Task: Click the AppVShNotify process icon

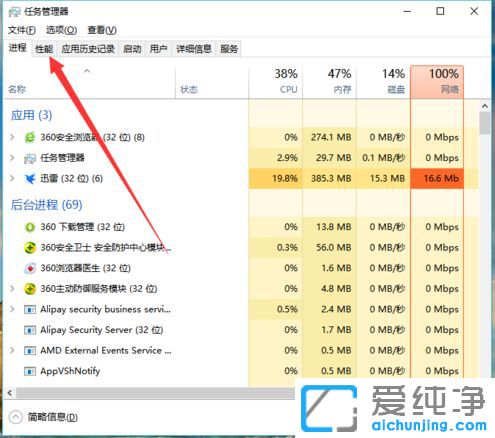Action: tap(30, 371)
